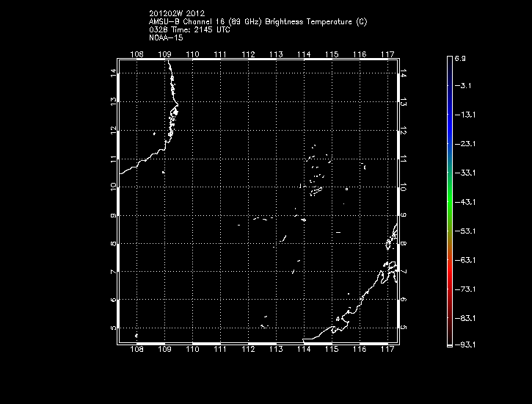This screenshot has width=532, height=404.
Task: Click the 14 latitude label on left axis
Action: [x=113, y=73]
